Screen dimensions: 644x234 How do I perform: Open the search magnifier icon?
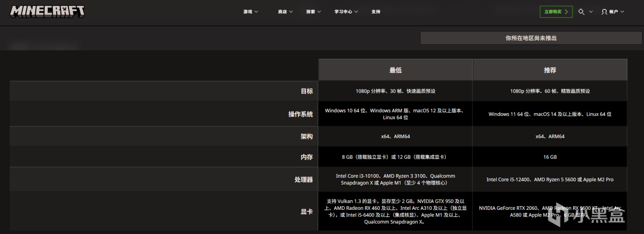581,12
